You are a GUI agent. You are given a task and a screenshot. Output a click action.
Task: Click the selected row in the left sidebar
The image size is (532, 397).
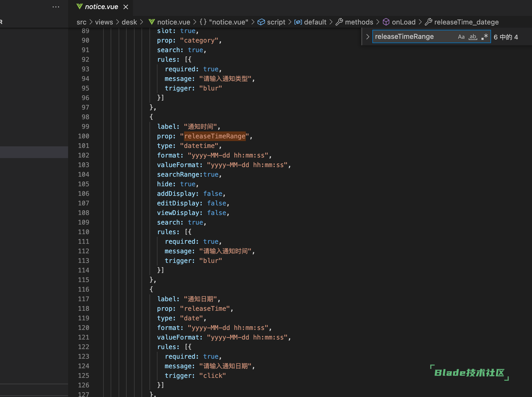34,152
